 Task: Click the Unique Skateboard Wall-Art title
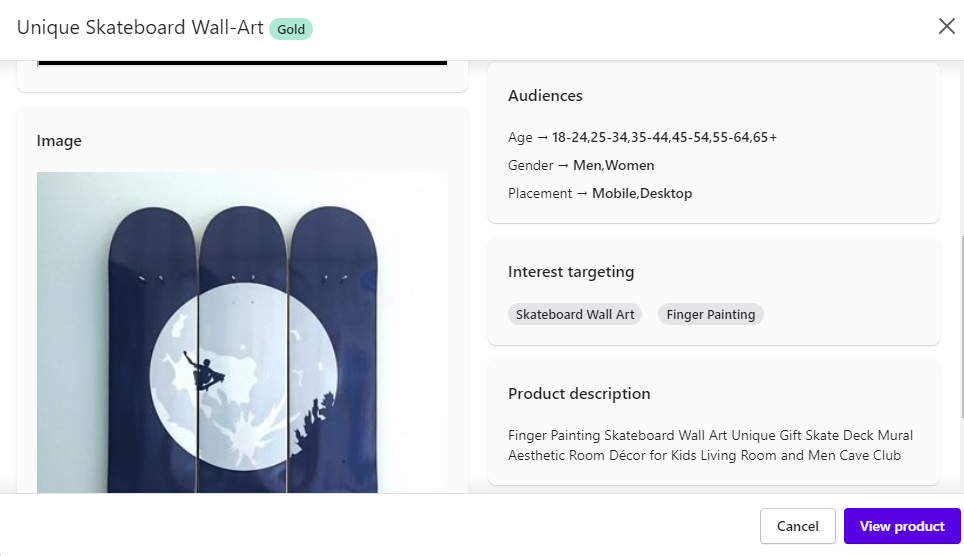point(140,28)
